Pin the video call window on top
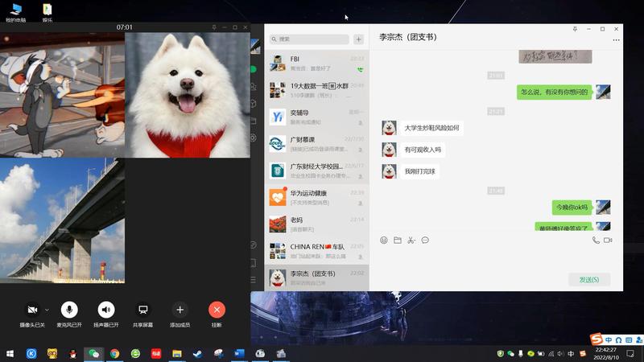The image size is (644, 362). [214, 27]
